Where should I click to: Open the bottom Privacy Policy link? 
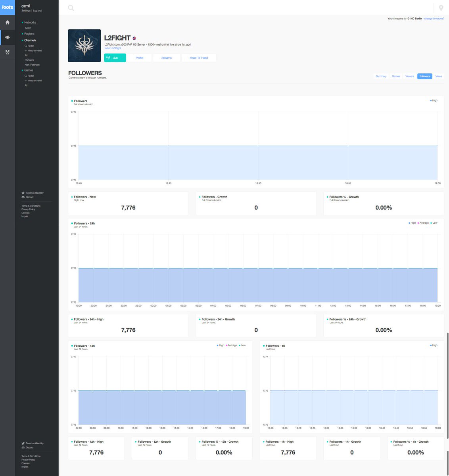[x=28, y=460]
